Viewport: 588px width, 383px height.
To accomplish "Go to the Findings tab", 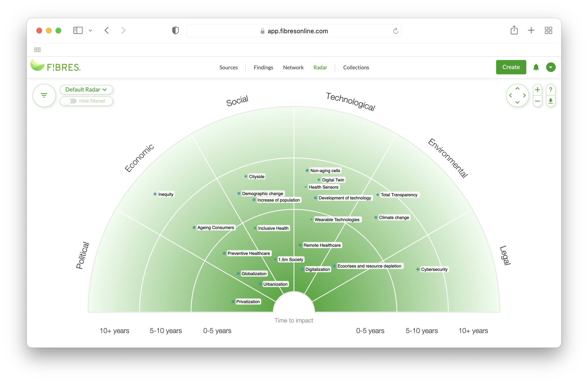I will tap(263, 67).
